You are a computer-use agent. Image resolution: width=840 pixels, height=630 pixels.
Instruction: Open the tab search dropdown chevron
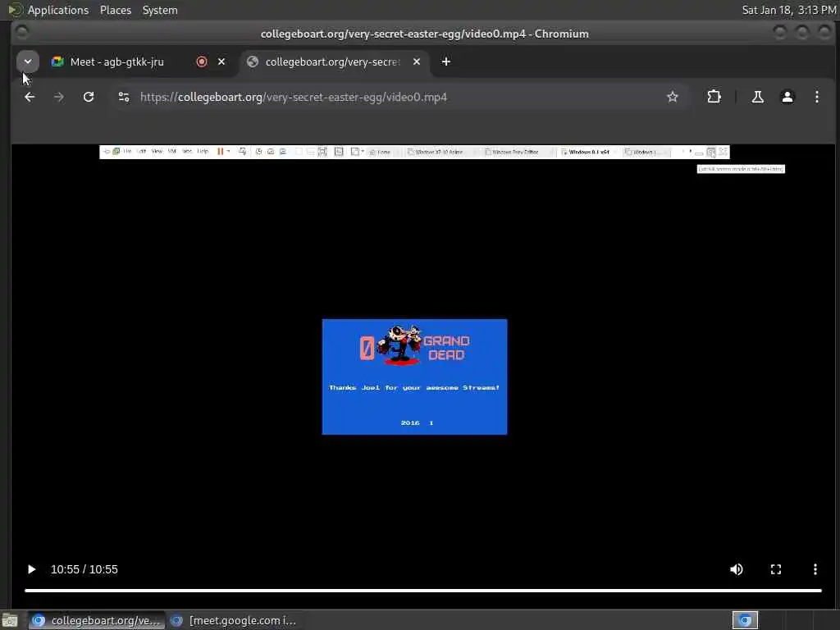tap(28, 62)
